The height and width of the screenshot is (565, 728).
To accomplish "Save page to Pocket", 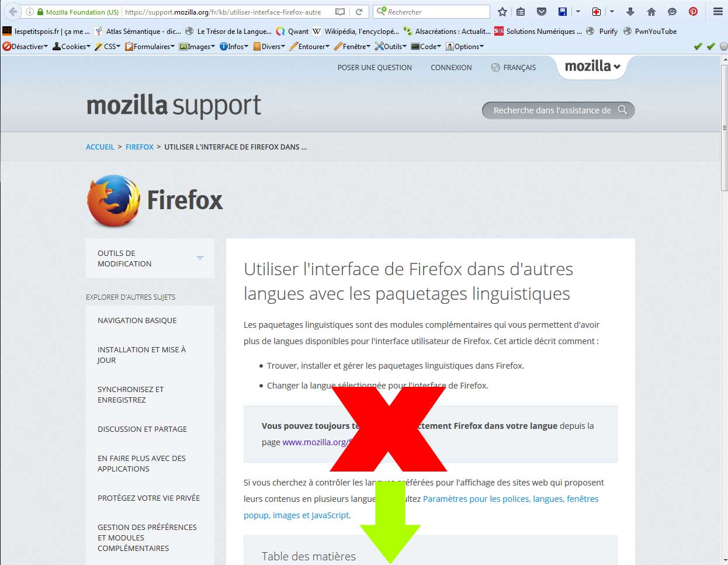I will coord(542,12).
